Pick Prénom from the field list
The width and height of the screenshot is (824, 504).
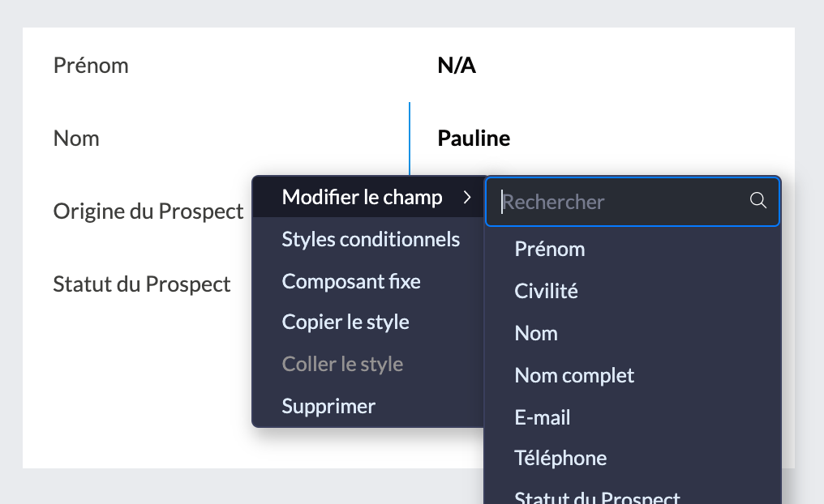[x=550, y=250]
